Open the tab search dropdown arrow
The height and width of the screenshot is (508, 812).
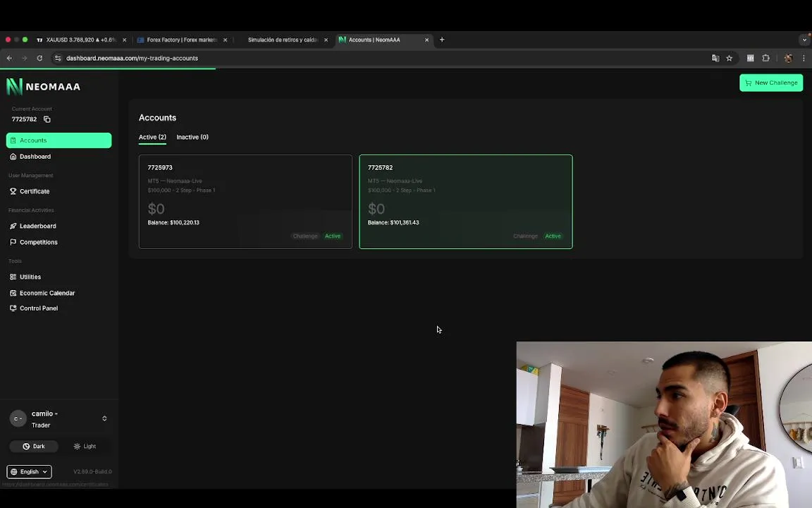pos(804,40)
